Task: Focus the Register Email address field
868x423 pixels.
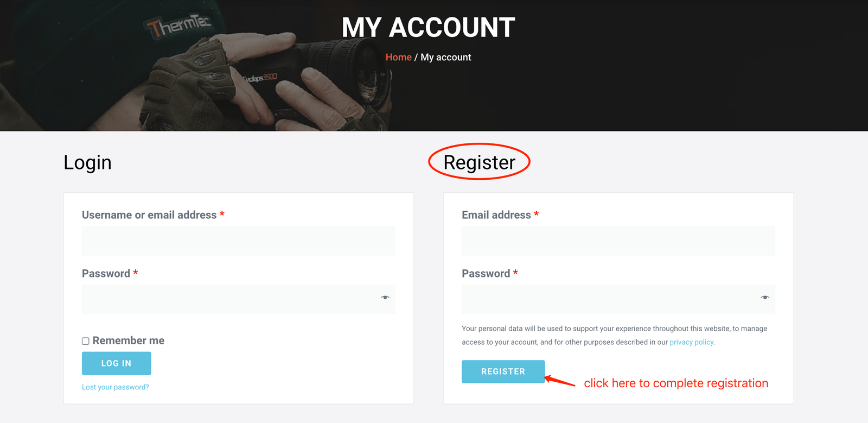Action: point(618,241)
